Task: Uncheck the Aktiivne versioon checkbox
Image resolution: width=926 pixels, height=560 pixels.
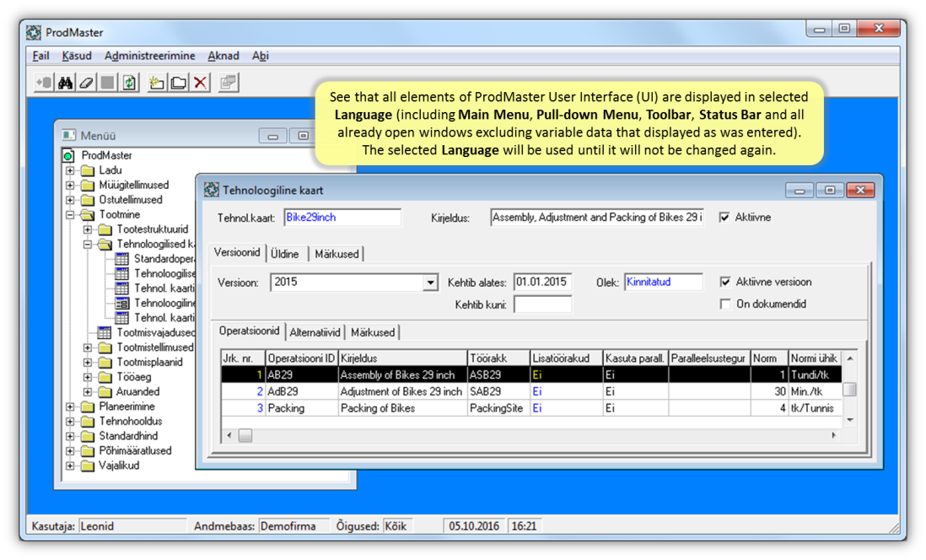Action: point(725,283)
